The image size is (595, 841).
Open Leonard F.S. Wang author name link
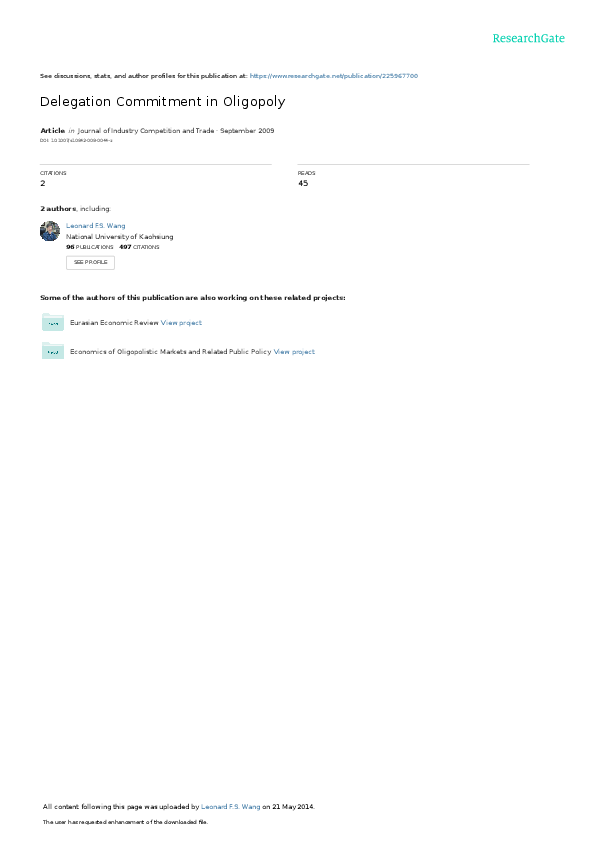pos(96,226)
